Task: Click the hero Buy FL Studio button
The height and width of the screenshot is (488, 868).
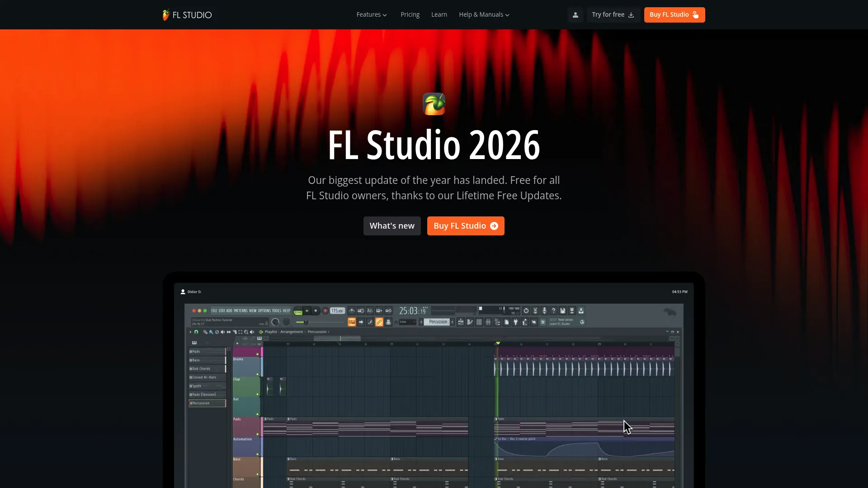Action: point(466,226)
